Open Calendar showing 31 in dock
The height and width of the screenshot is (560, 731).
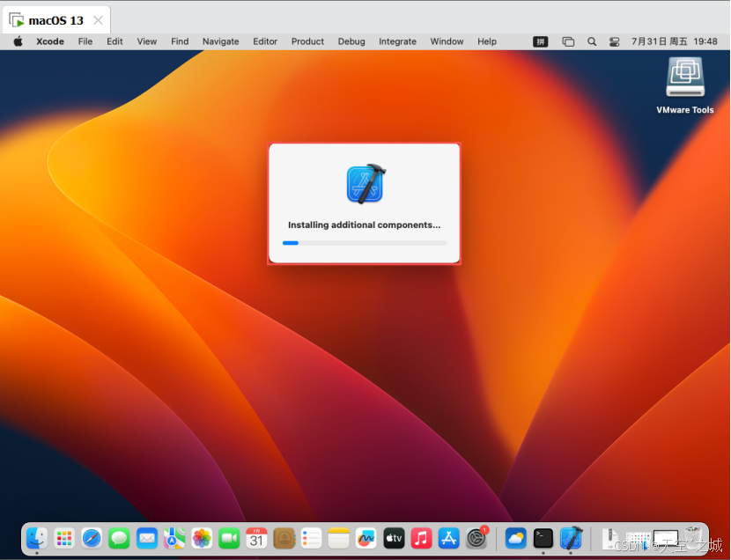pos(256,538)
